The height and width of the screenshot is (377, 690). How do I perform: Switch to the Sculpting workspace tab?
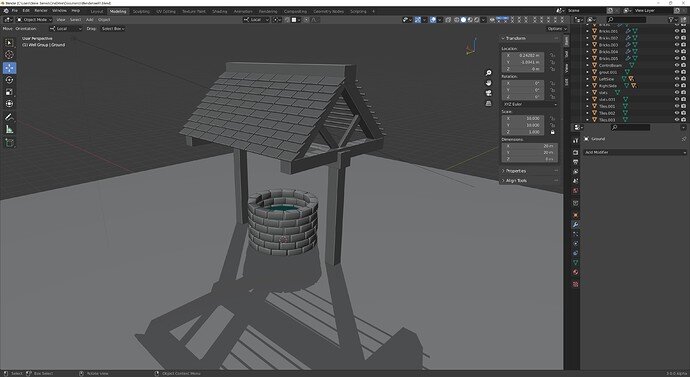141,11
